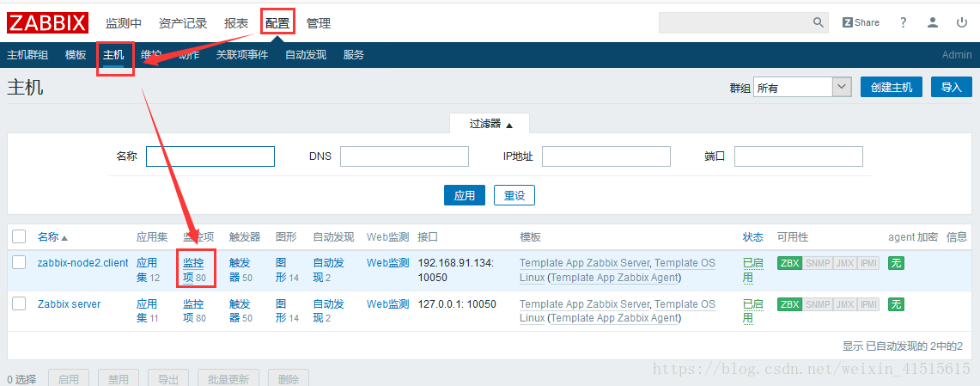This screenshot has width=980, height=386.
Task: Collapse the 过滤器 filter panel
Action: point(490,124)
